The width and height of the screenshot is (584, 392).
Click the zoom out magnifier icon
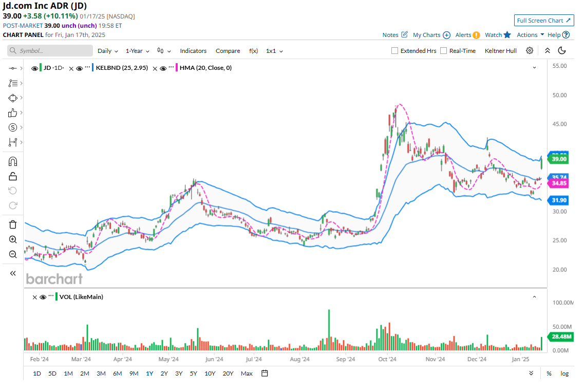[x=13, y=254]
